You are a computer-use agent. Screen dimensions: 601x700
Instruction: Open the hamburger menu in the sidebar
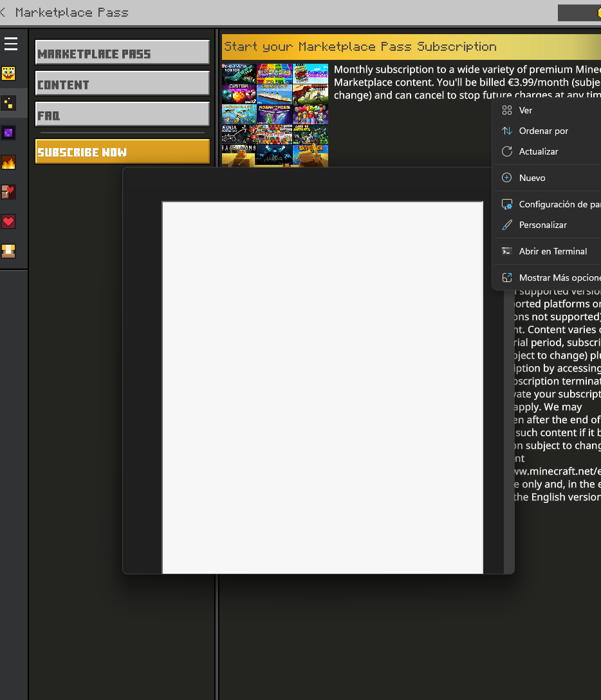tap(11, 44)
